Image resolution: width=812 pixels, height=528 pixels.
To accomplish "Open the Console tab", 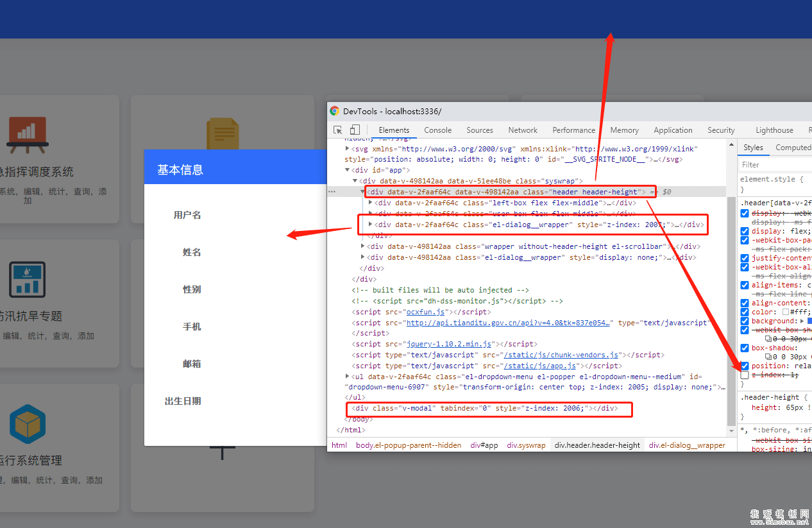I will coord(438,130).
